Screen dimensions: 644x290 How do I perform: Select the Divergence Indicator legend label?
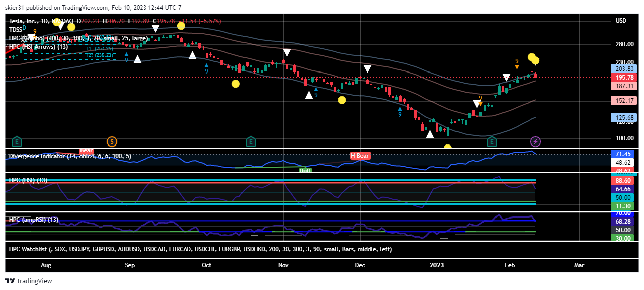point(70,156)
